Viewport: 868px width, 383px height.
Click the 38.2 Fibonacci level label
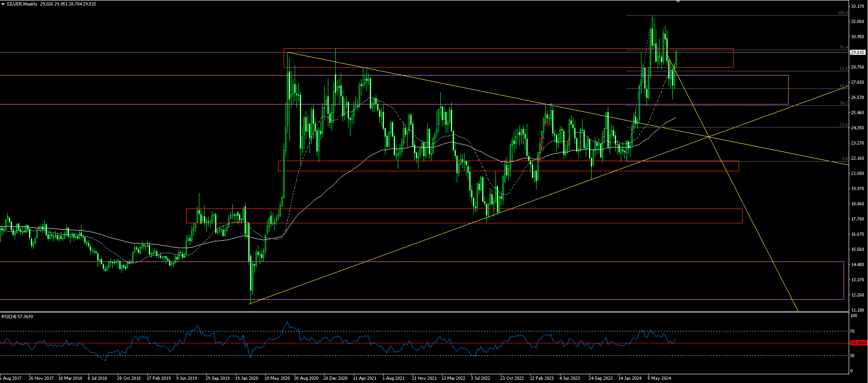(844, 103)
